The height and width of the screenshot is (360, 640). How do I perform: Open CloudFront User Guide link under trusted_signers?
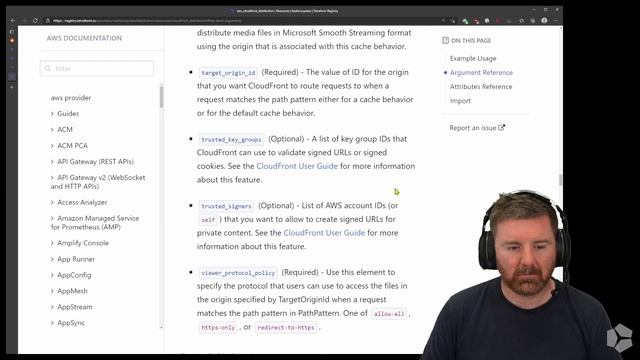pyautogui.click(x=324, y=233)
